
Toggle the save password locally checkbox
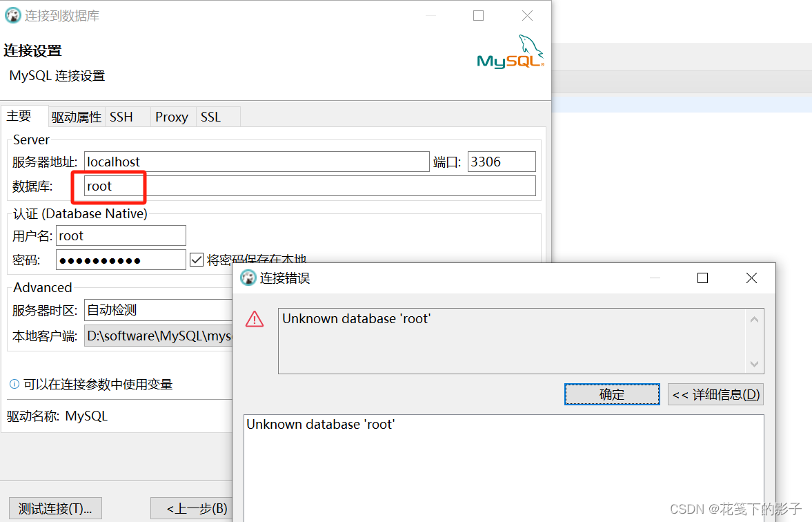point(197,260)
